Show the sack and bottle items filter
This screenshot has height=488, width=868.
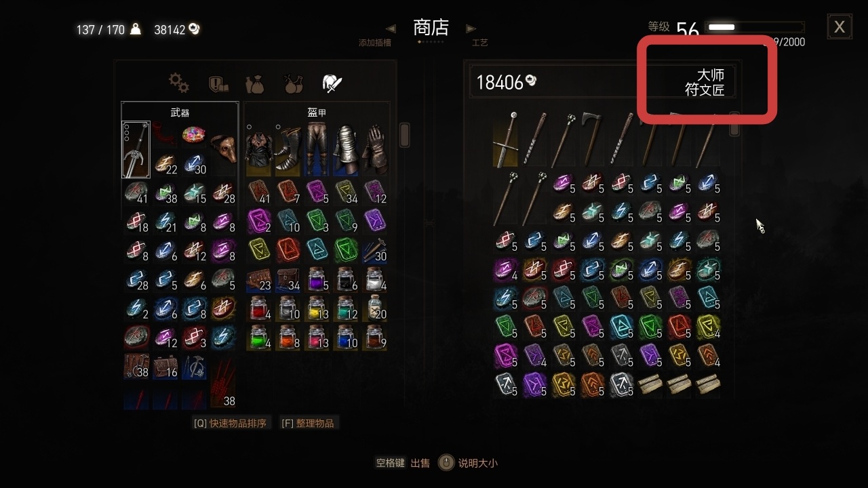click(255, 83)
